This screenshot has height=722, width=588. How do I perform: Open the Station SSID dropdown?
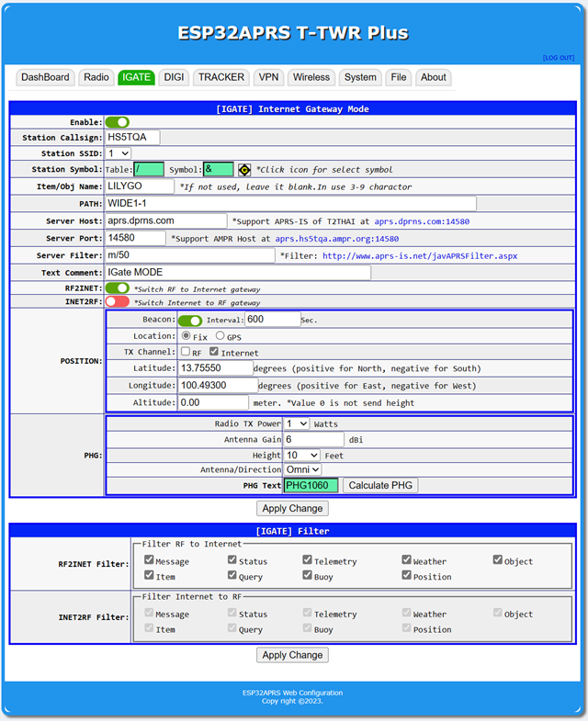point(119,152)
